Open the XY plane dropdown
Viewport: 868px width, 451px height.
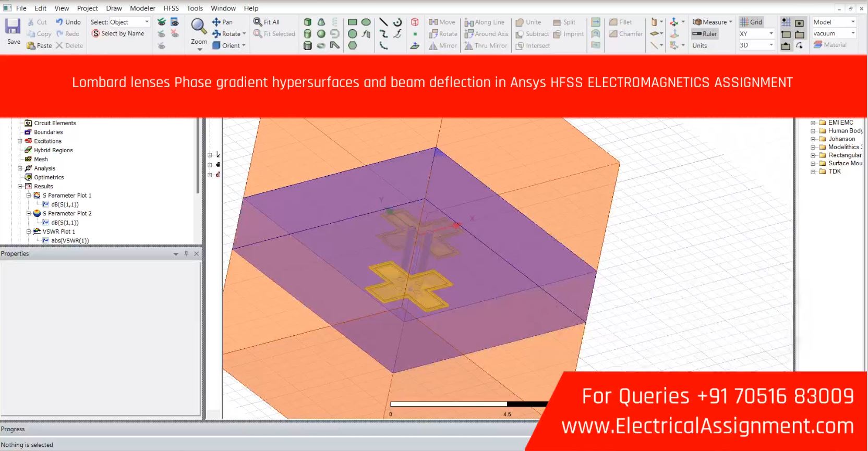[x=771, y=33]
